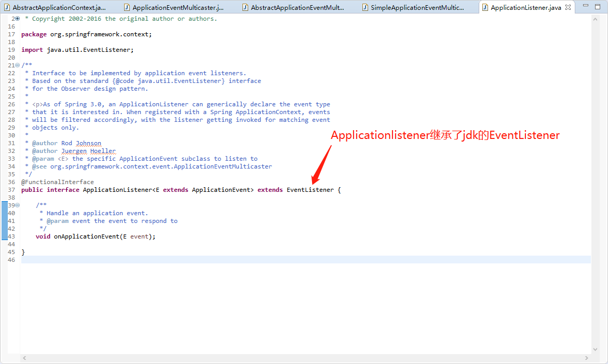Expand the collapsed copyright header at line 2
The width and height of the screenshot is (608, 364).
point(17,18)
